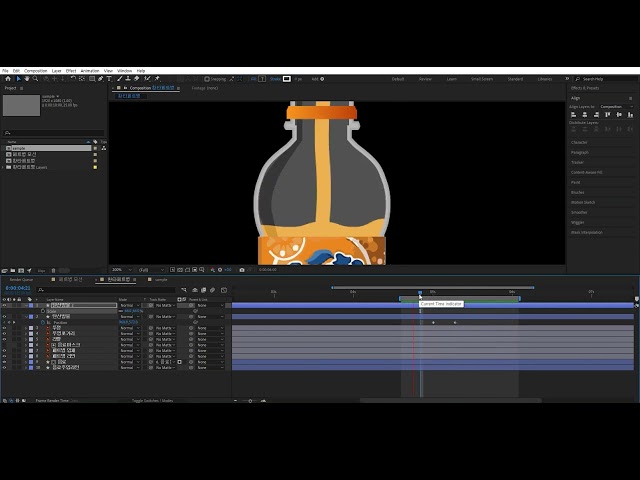Toggle the Snapping checkbox
The image size is (640, 480).
[207, 79]
